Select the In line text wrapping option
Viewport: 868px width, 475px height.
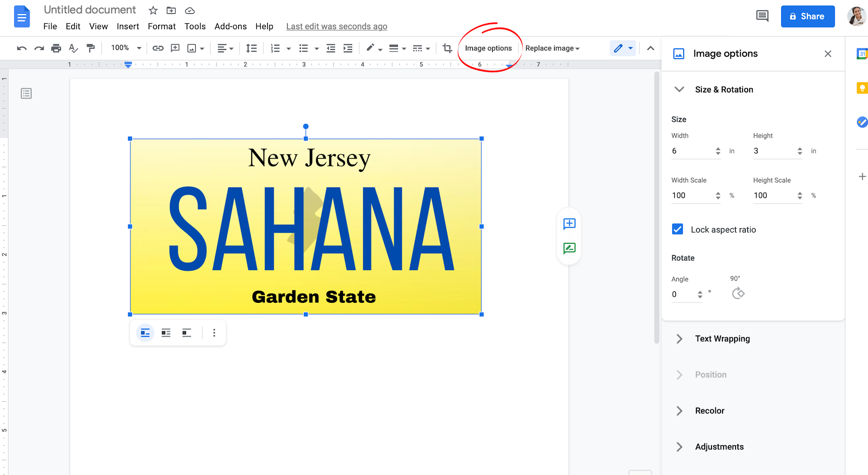click(x=145, y=332)
